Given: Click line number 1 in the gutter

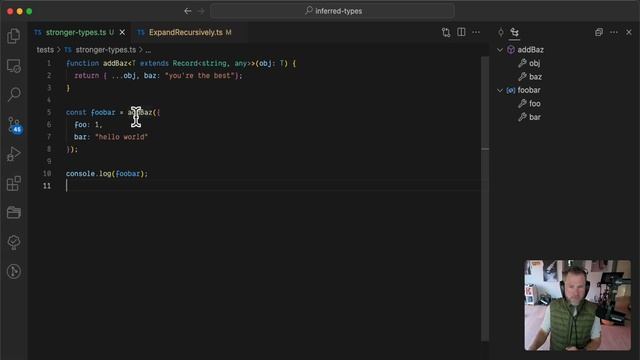Looking at the screenshot, I should click(x=49, y=63).
